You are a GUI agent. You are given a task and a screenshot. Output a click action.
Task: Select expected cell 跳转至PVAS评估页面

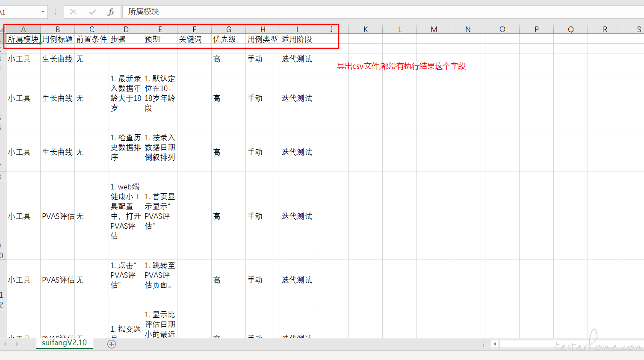pos(160,280)
